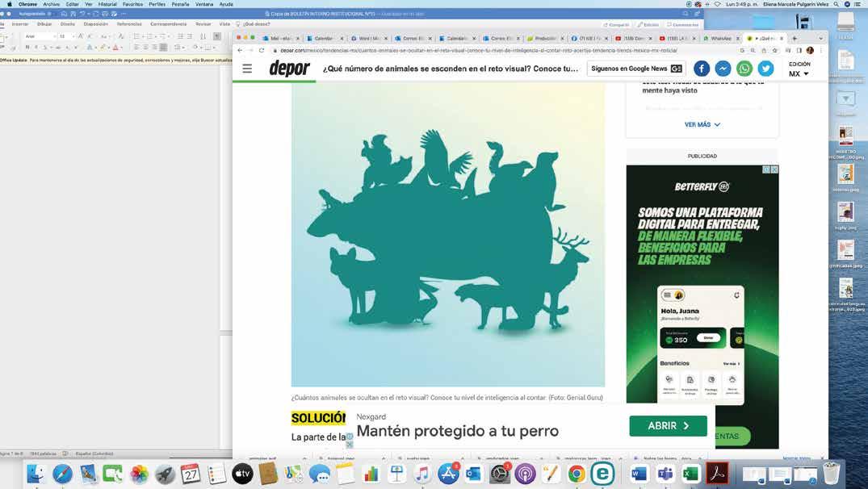Image resolution: width=868 pixels, height=489 pixels.
Task: Switch to the WhatsApp Chrome tab
Action: 720,39
